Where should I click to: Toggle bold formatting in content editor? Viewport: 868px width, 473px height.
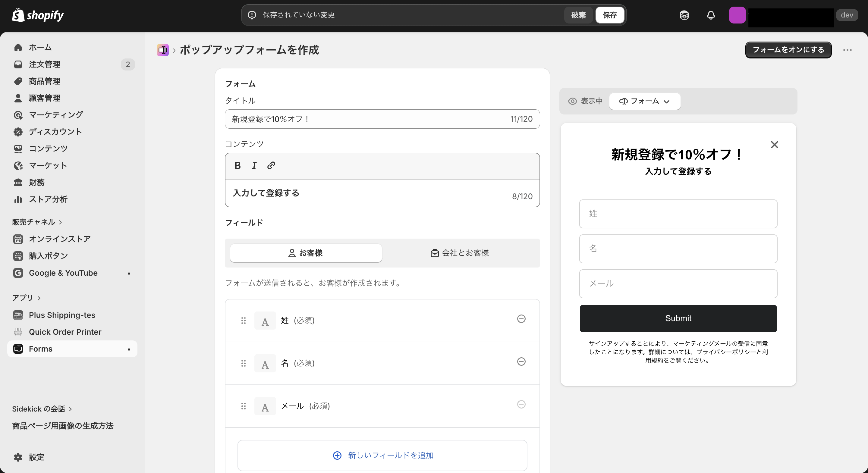point(237,165)
